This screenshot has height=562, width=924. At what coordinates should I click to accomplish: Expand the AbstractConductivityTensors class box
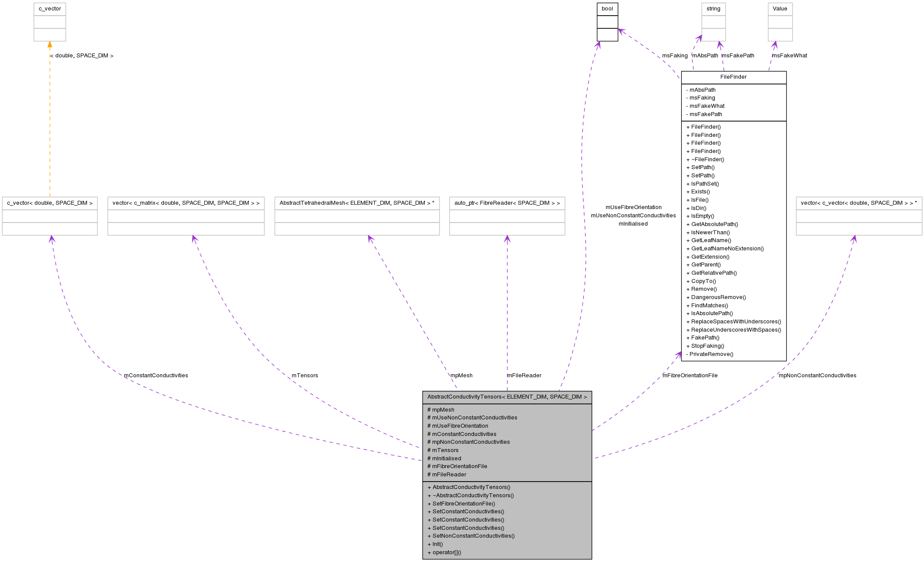(x=507, y=396)
